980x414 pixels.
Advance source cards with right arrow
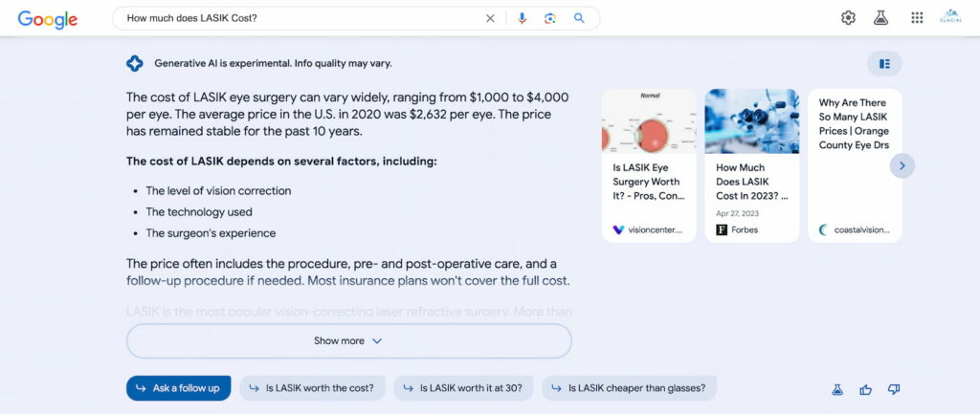[x=902, y=165]
